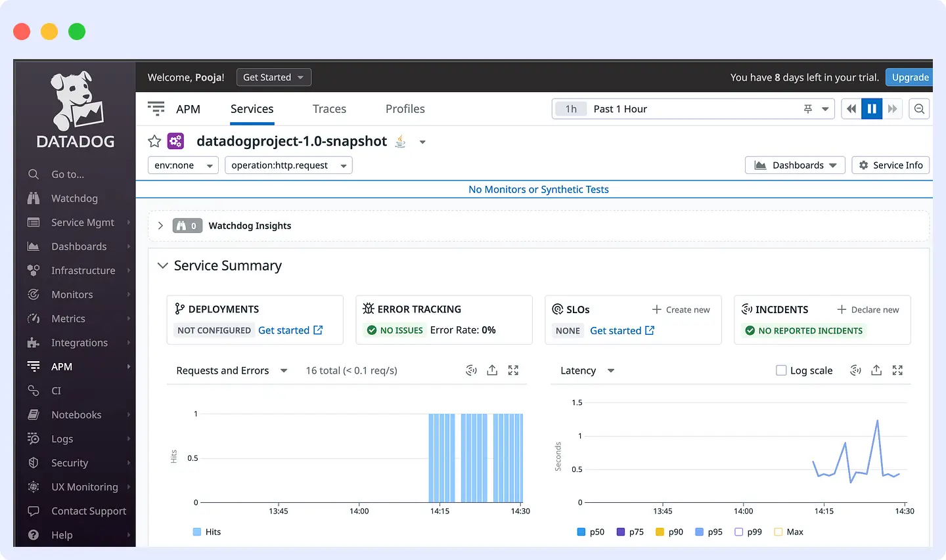The image size is (946, 560).
Task: Collapse the Service Summary section
Action: 162,265
